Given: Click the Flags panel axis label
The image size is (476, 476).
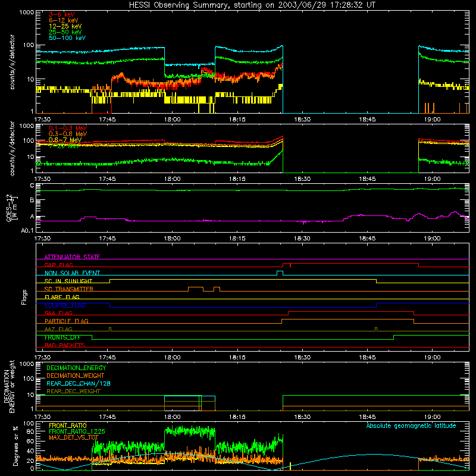Looking at the screenshot, I should point(24,297).
